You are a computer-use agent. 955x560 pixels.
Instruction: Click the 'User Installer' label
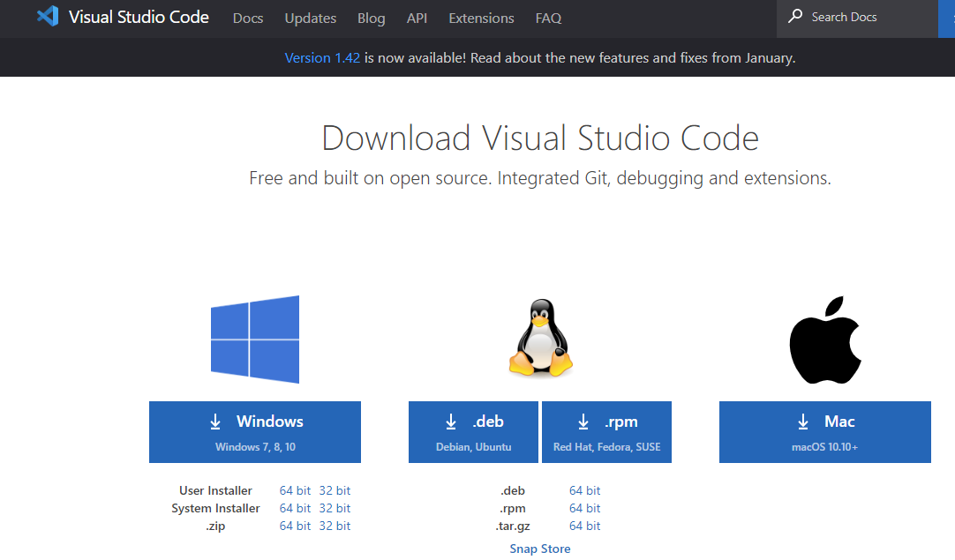tap(215, 490)
